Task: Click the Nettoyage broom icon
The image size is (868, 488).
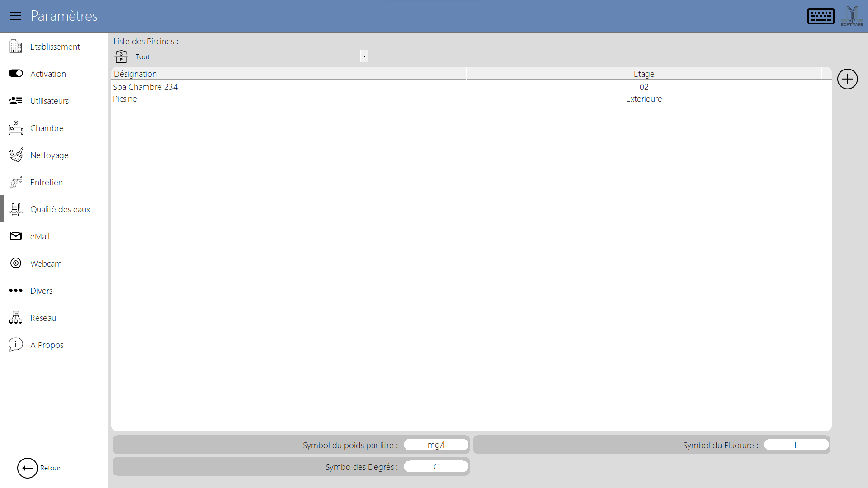Action: point(16,155)
